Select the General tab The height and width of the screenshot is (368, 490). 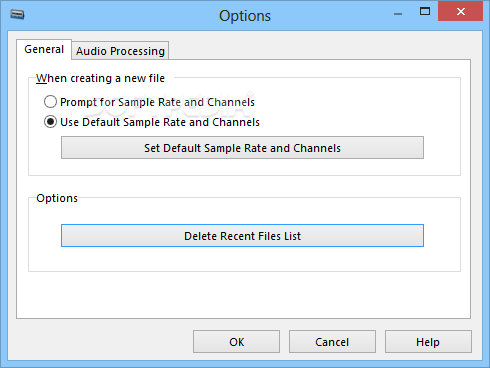(44, 49)
